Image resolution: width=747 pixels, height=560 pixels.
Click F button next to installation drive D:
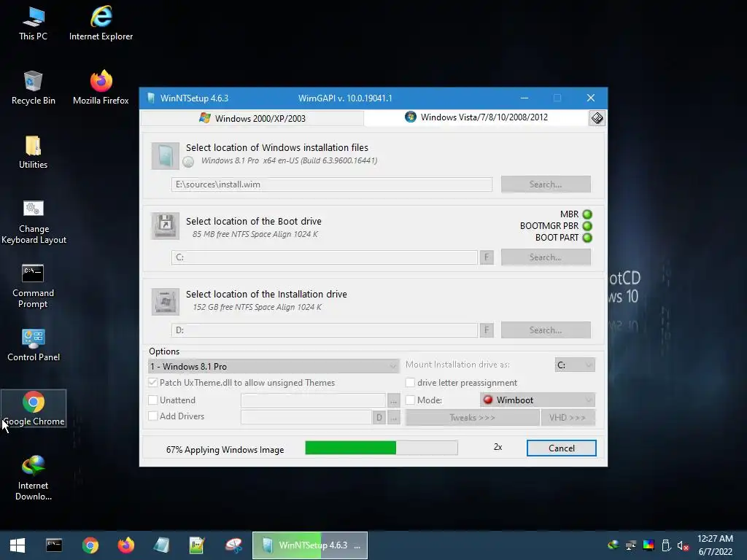point(487,330)
